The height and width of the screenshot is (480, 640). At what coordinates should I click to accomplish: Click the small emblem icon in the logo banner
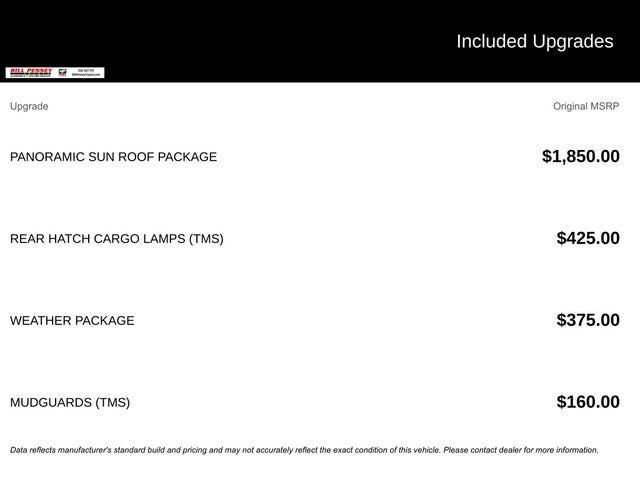tap(62, 73)
